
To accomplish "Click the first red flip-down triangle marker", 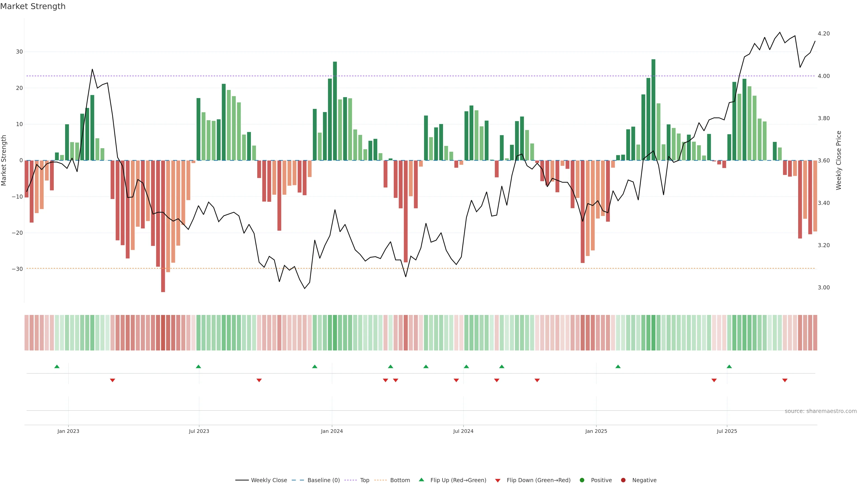I will coord(113,380).
